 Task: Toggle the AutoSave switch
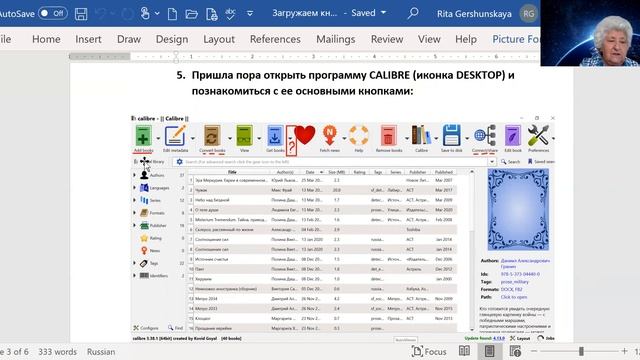coord(53,13)
